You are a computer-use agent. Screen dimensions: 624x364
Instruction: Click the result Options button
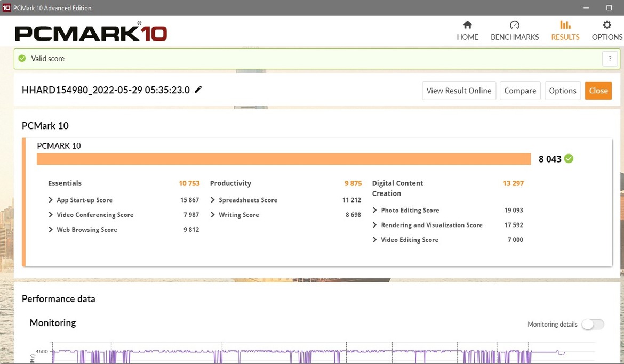tap(563, 91)
